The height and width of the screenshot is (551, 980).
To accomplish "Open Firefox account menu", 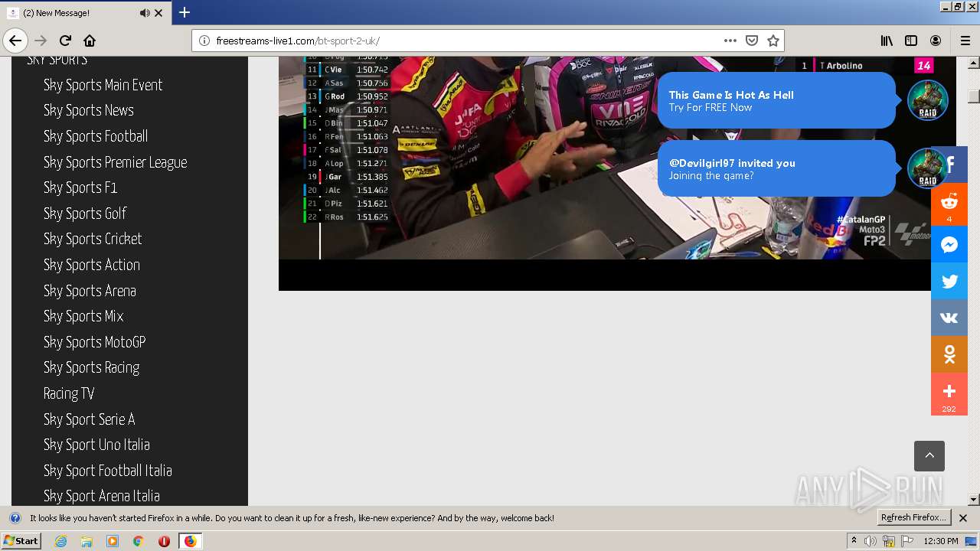I will click(x=936, y=41).
